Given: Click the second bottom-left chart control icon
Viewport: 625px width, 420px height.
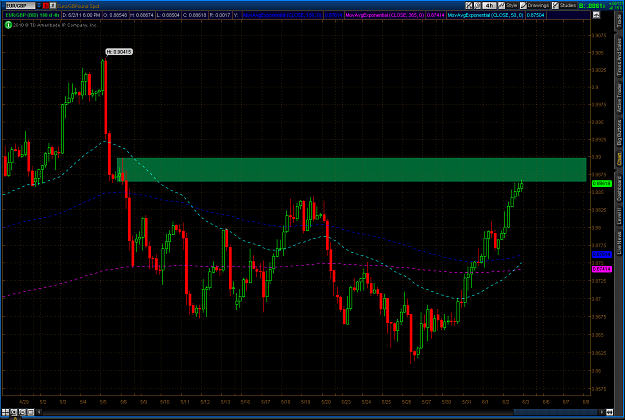Looking at the screenshot, I should 14,412.
